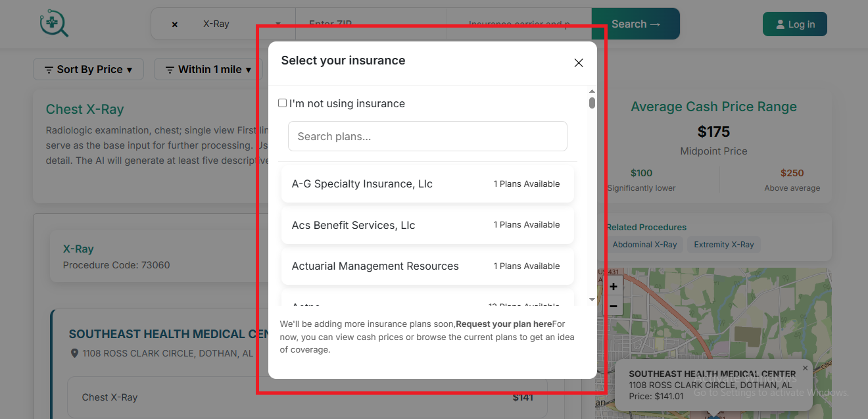Zoom in on the map
This screenshot has height=419, width=868.
click(x=614, y=287)
